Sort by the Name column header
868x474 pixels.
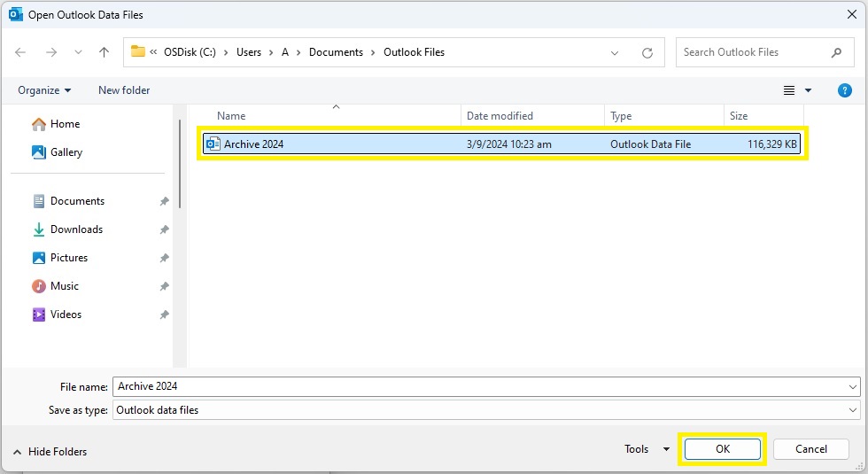coord(231,116)
